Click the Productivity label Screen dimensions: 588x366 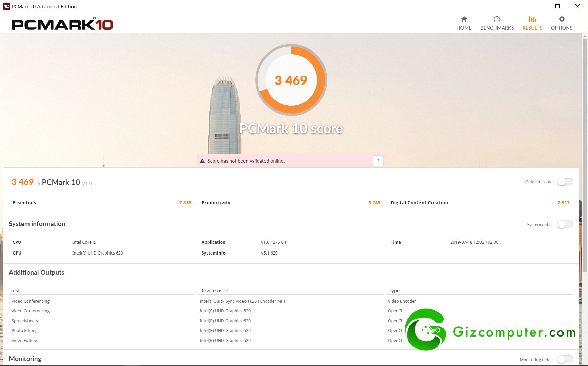[x=216, y=203]
